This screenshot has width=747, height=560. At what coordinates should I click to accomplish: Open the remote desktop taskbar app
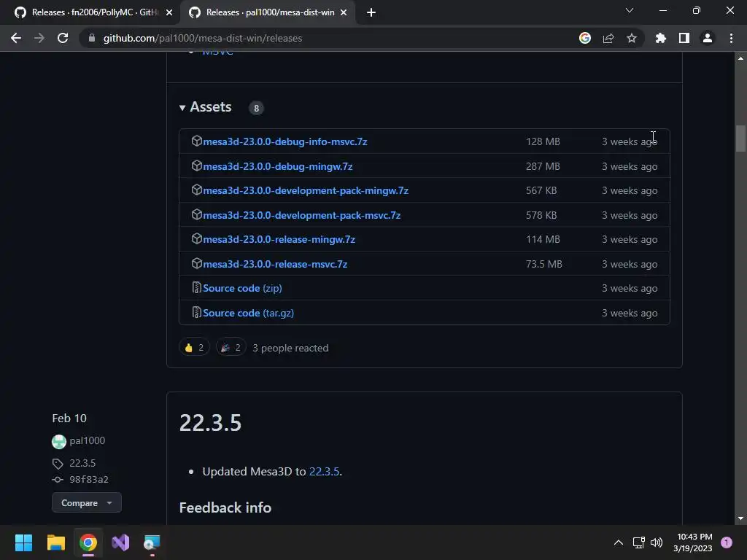coord(152,542)
